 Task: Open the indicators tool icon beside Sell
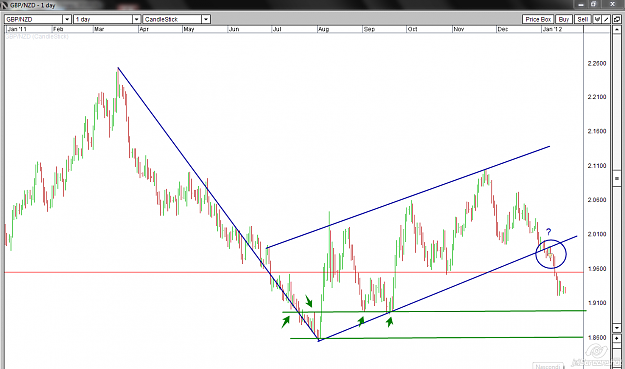tap(597, 19)
